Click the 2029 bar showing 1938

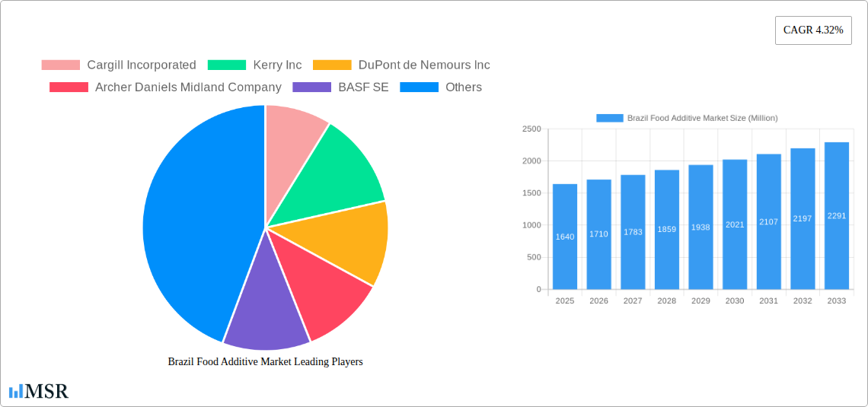coord(700,227)
